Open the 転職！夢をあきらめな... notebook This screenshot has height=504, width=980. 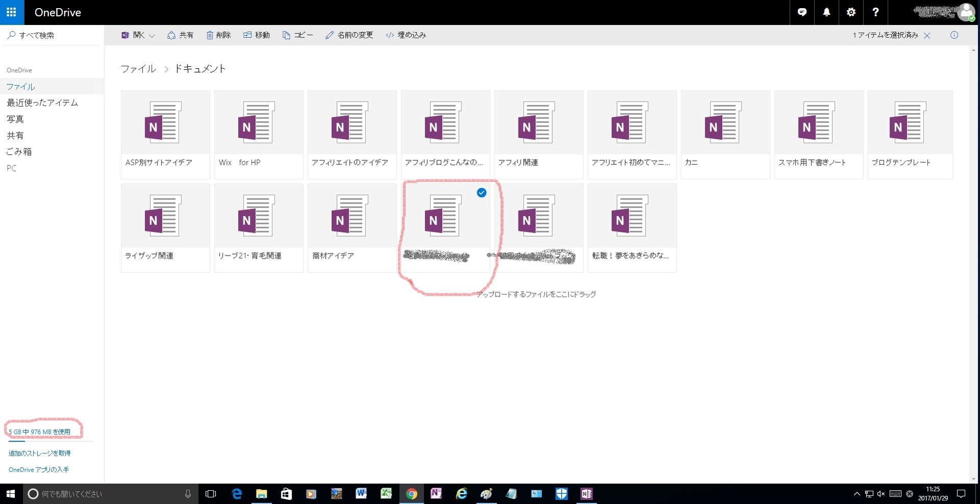click(632, 228)
